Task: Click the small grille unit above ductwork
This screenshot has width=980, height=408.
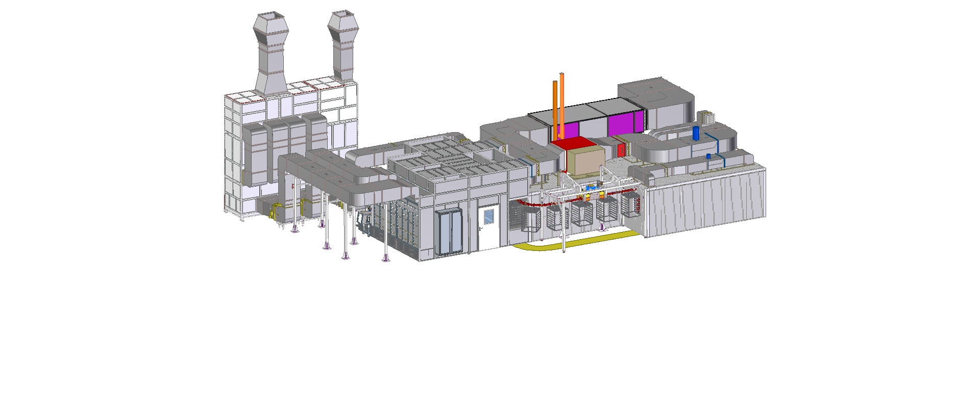Action: (706, 118)
